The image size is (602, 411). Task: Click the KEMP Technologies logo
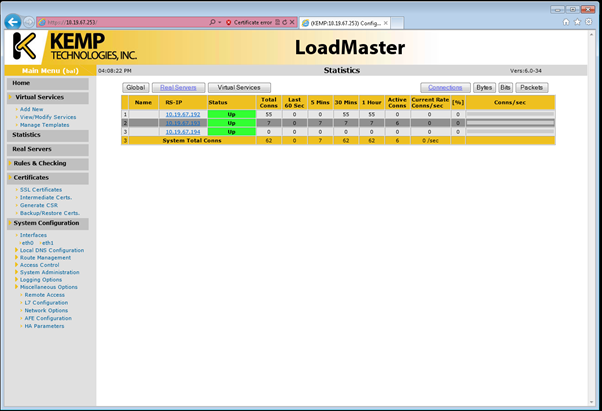[75, 46]
